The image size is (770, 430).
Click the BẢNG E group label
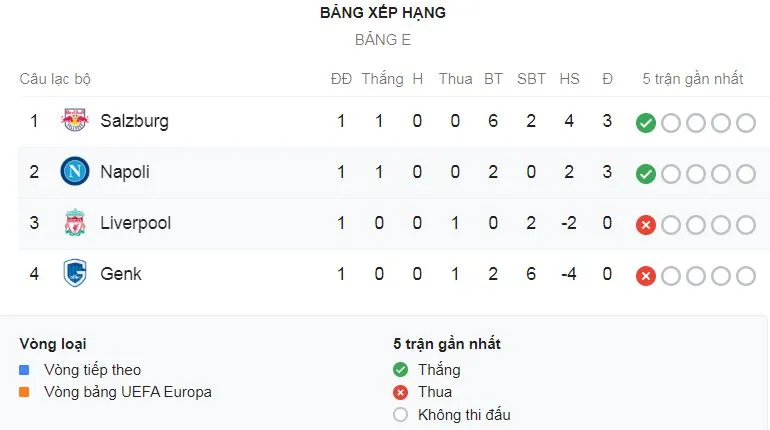(383, 41)
